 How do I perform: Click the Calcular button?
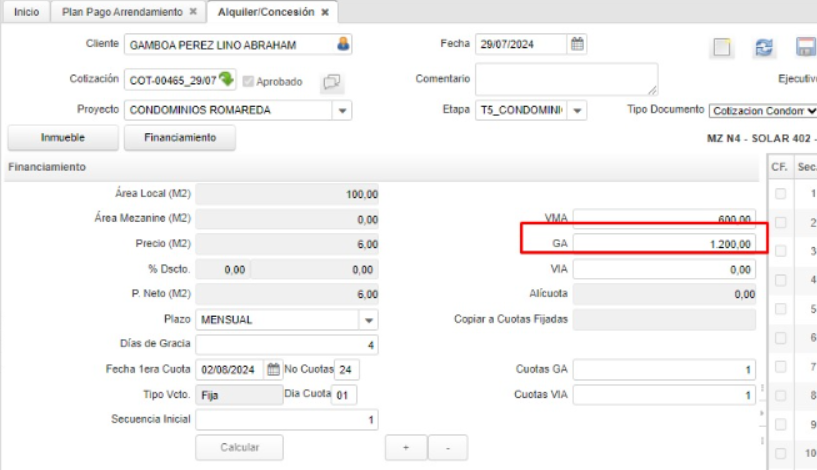(239, 447)
